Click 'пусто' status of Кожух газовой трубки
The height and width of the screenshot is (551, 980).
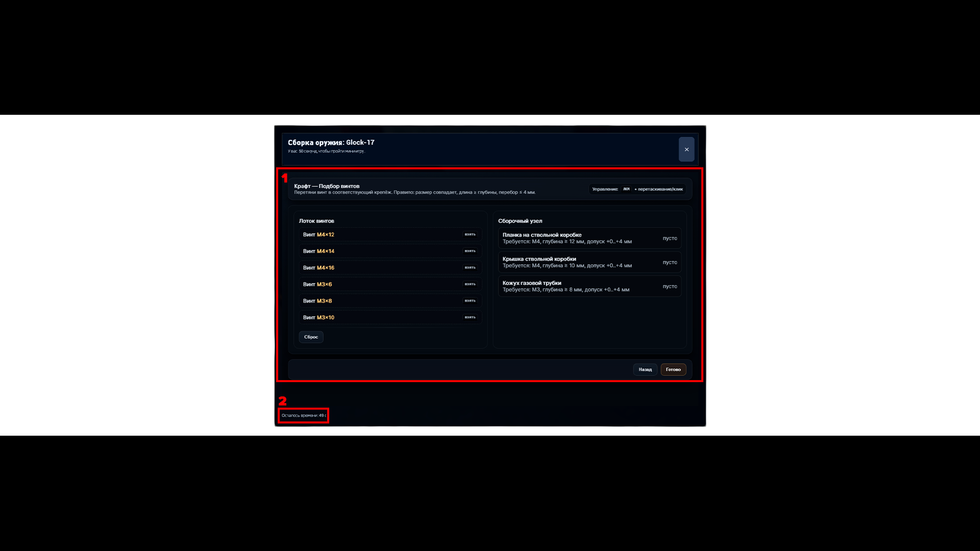click(x=669, y=286)
